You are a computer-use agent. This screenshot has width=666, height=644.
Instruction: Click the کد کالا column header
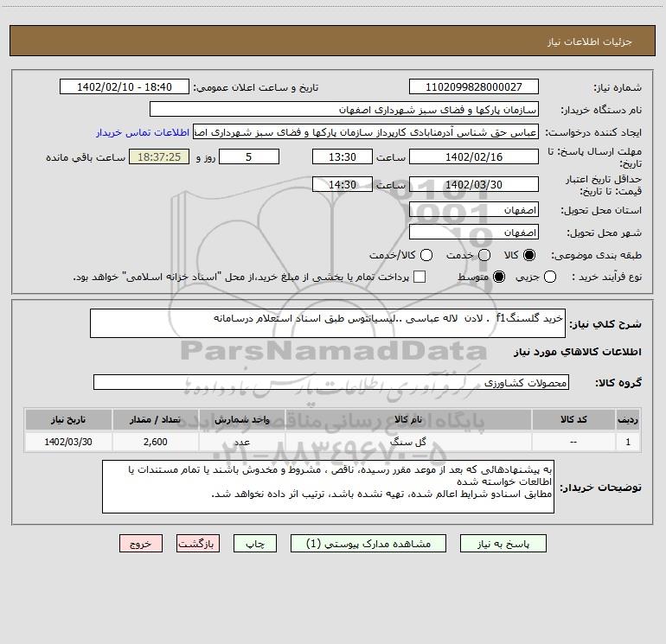click(x=573, y=419)
